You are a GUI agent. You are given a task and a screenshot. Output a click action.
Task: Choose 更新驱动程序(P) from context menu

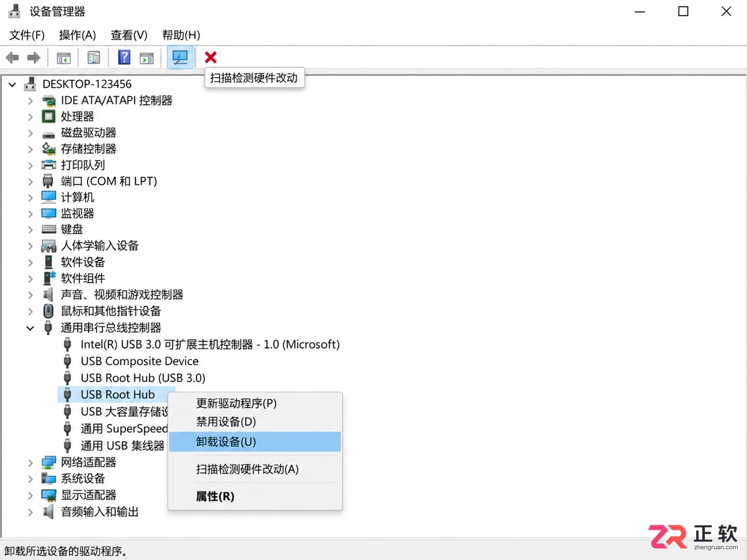coord(255,403)
